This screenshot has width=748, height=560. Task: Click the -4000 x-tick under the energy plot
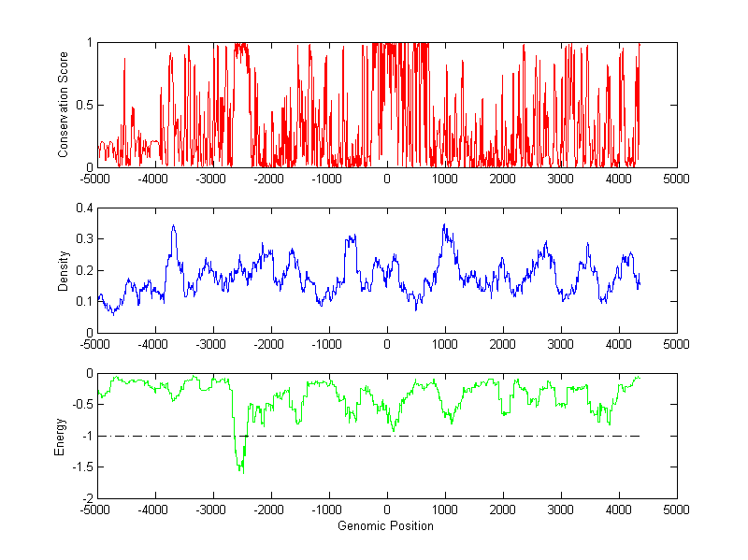point(152,510)
